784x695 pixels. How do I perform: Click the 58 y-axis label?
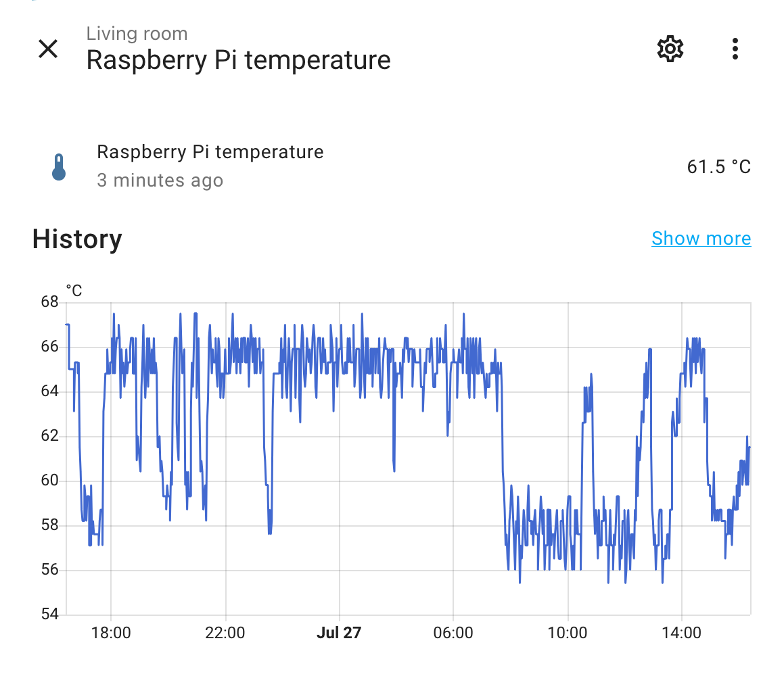pyautogui.click(x=50, y=525)
